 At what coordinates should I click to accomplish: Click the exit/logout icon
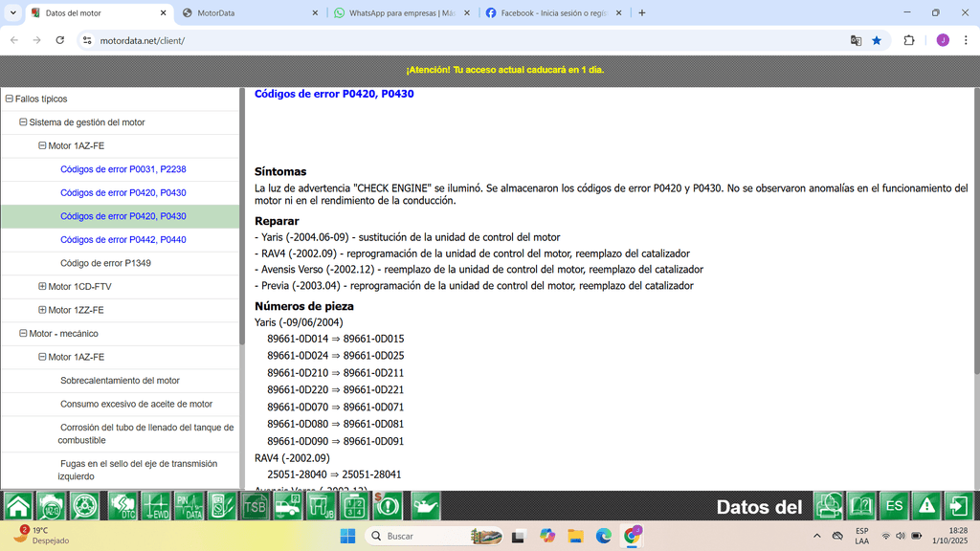(957, 505)
